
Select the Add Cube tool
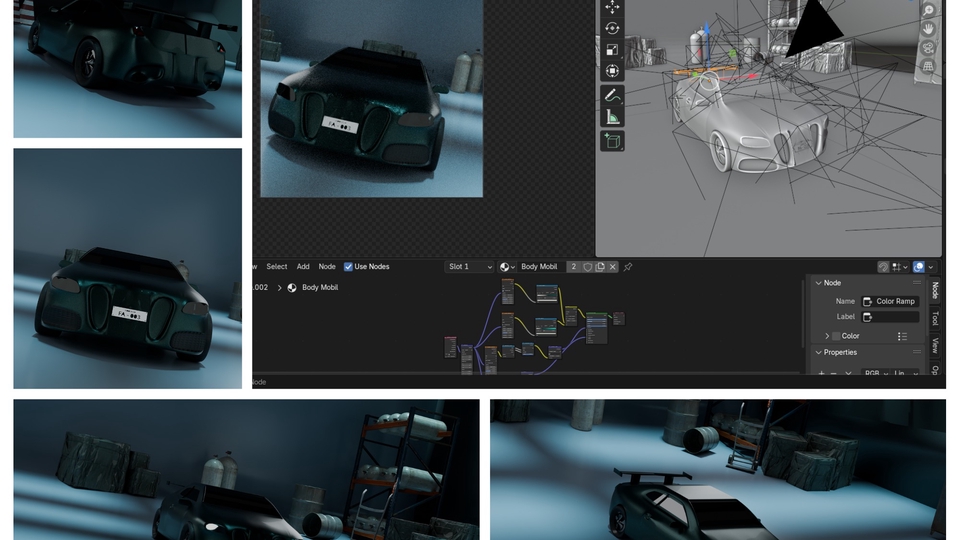612,141
